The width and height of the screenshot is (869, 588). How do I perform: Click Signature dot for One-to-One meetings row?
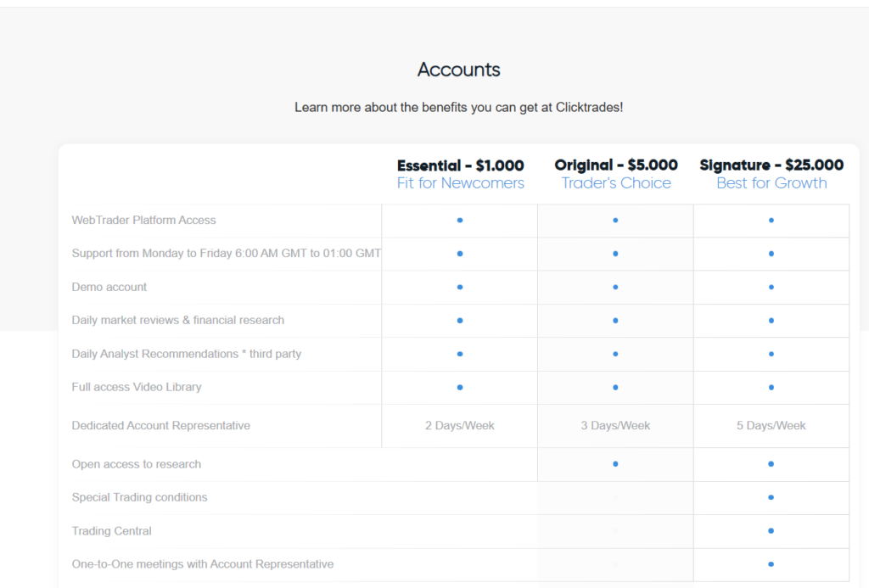771,564
